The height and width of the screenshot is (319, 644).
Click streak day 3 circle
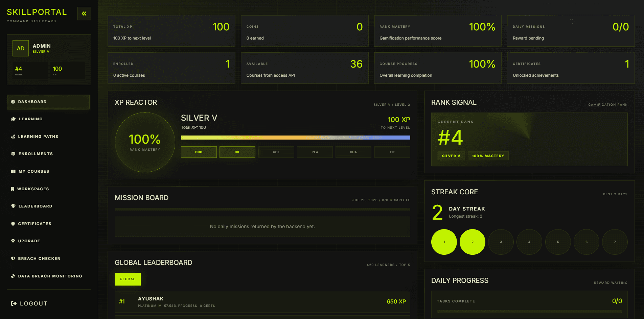501,242
